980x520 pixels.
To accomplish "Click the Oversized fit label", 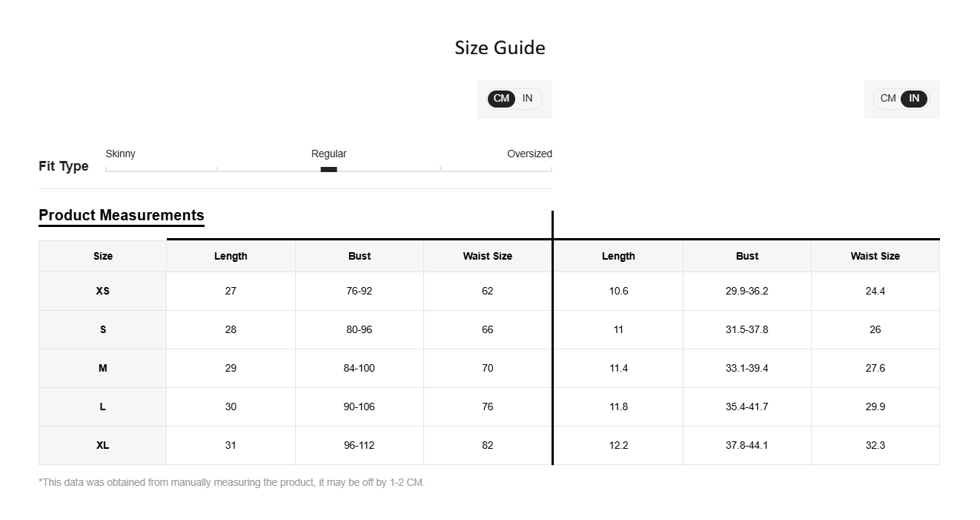I will [x=529, y=154].
